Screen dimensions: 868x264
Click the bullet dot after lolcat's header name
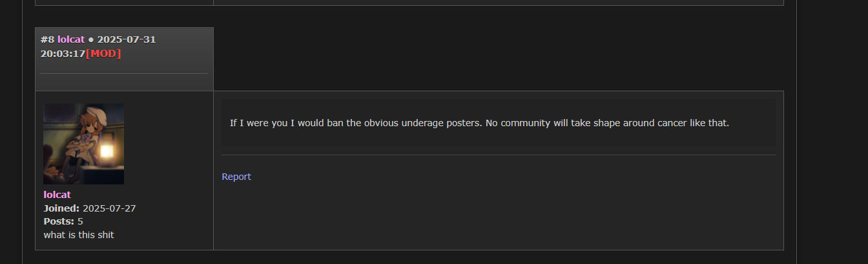pos(91,39)
